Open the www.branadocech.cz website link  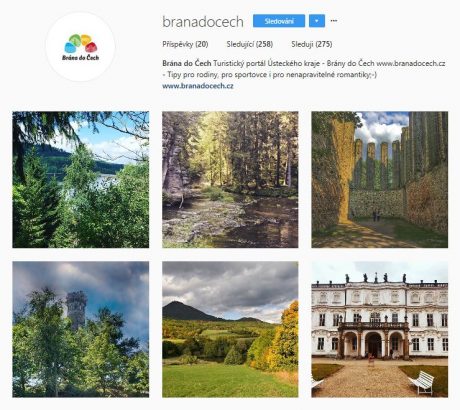198,86
